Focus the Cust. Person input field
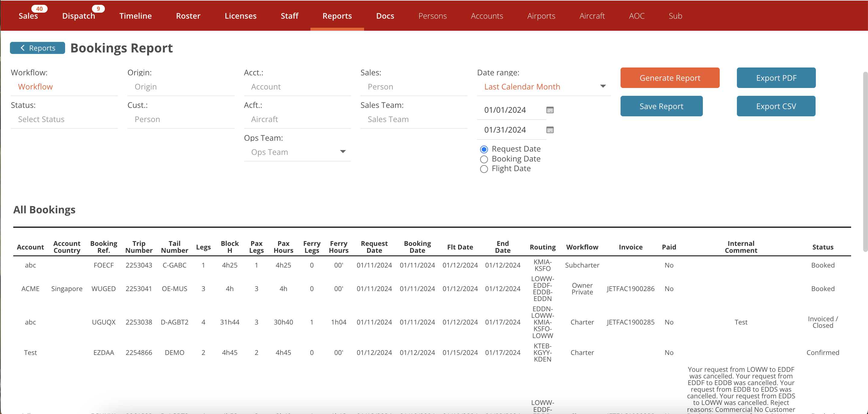868x414 pixels. [181, 120]
